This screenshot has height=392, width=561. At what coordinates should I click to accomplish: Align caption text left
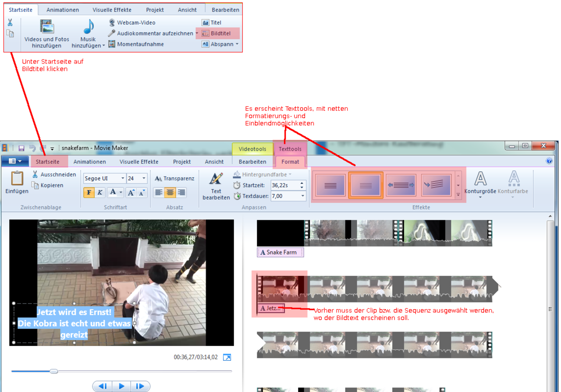(x=159, y=192)
